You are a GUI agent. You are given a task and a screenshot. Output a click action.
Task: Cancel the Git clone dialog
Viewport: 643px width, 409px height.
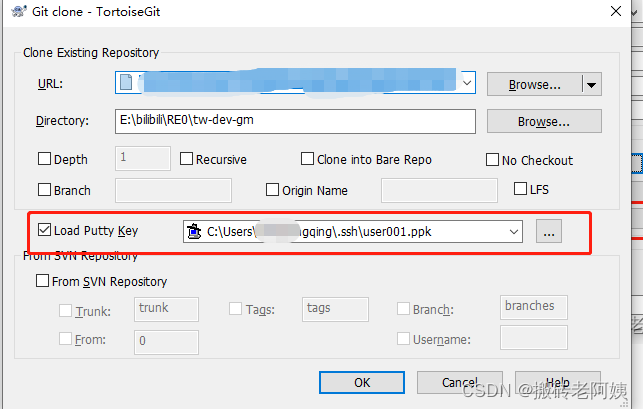coord(460,382)
